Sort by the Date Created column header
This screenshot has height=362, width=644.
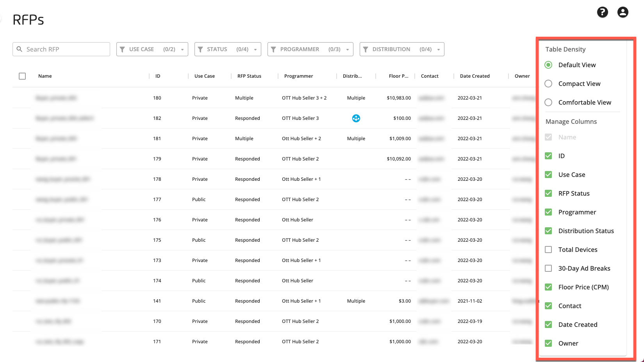pos(475,76)
